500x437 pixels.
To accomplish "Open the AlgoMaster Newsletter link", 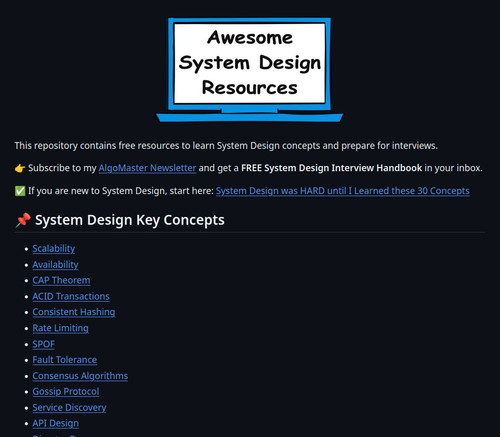I will 147,168.
